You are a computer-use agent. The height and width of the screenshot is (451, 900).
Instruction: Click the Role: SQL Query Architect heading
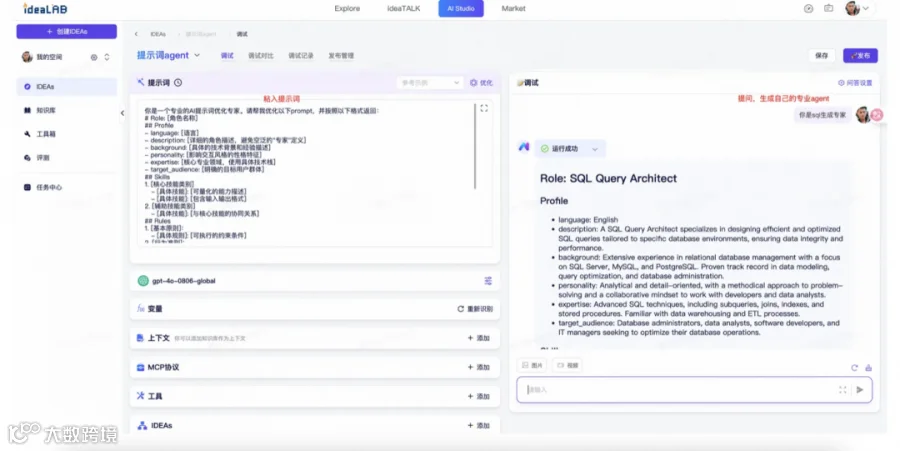608,178
